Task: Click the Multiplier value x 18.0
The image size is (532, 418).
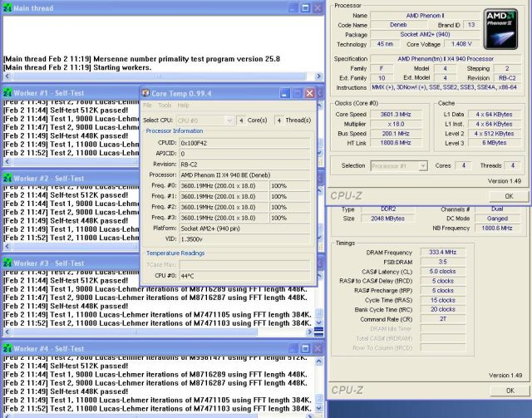Action: 396,124
